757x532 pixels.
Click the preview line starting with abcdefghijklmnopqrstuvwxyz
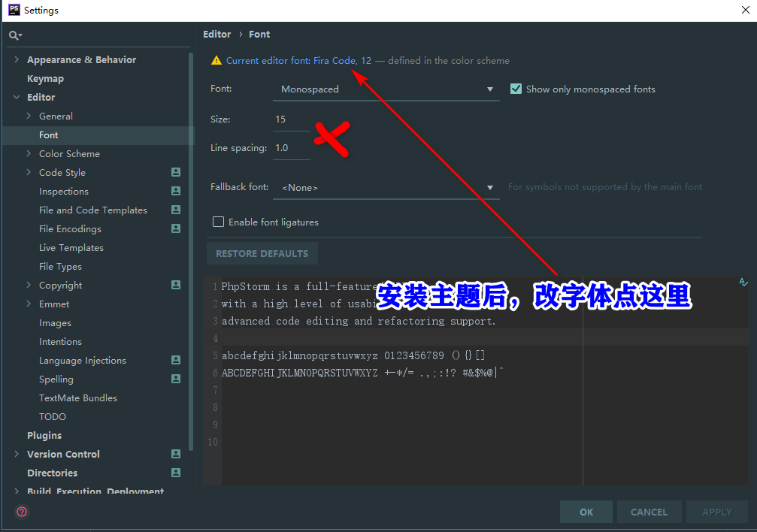click(353, 355)
